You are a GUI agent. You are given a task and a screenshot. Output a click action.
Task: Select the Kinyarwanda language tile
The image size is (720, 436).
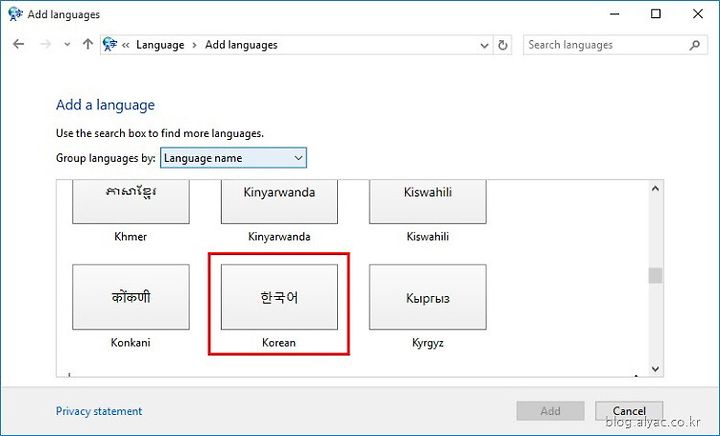[279, 201]
